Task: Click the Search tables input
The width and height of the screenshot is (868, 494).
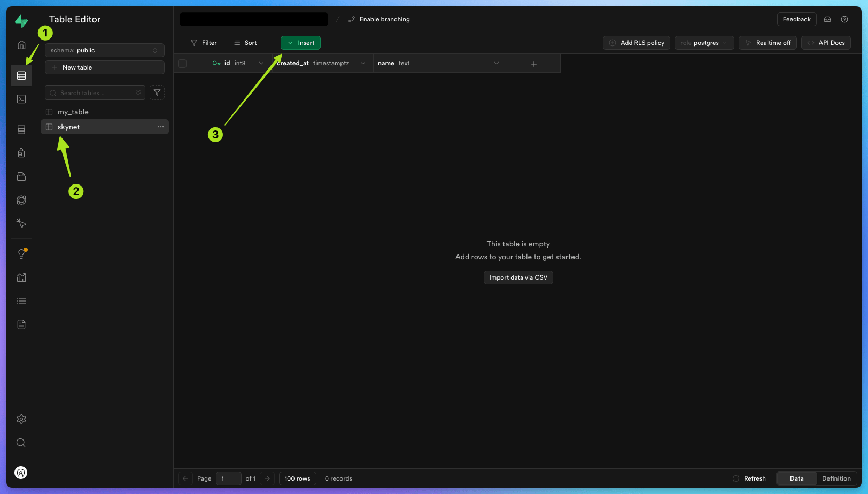Action: coord(95,92)
